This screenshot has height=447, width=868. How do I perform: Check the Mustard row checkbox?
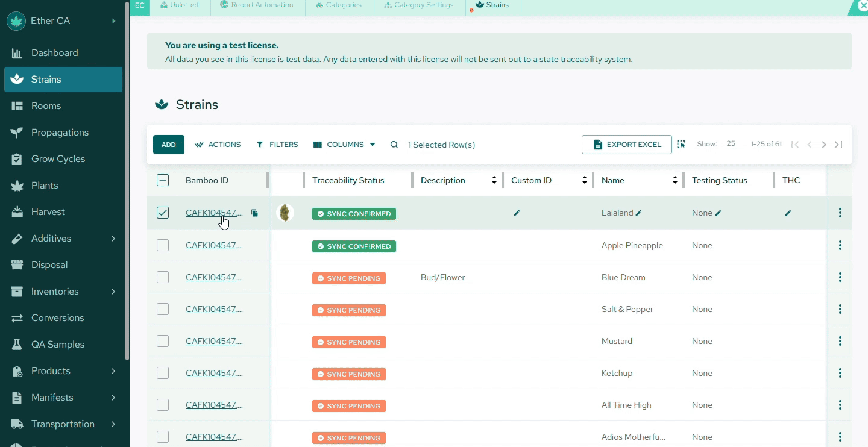[163, 341]
